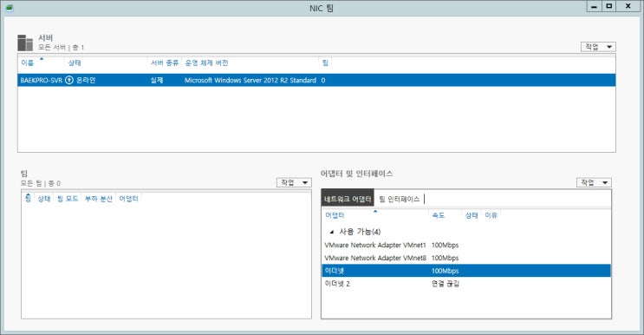Click the 부하 분산 column header
The width and height of the screenshot is (644, 335).
pos(99,199)
